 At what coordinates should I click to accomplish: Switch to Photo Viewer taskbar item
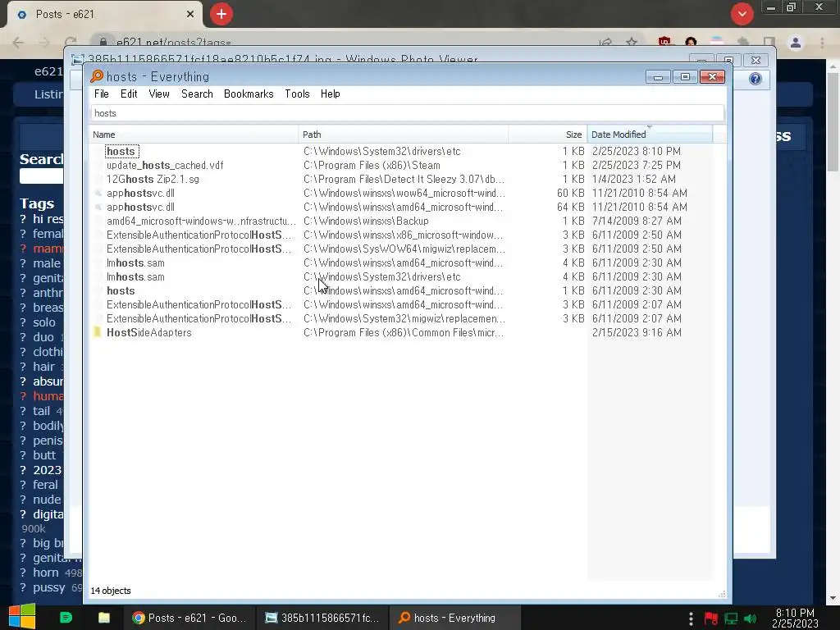coord(322,618)
